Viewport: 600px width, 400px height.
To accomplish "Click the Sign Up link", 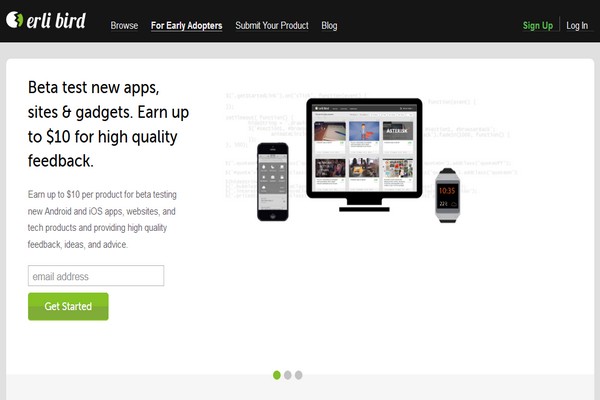I will point(538,26).
